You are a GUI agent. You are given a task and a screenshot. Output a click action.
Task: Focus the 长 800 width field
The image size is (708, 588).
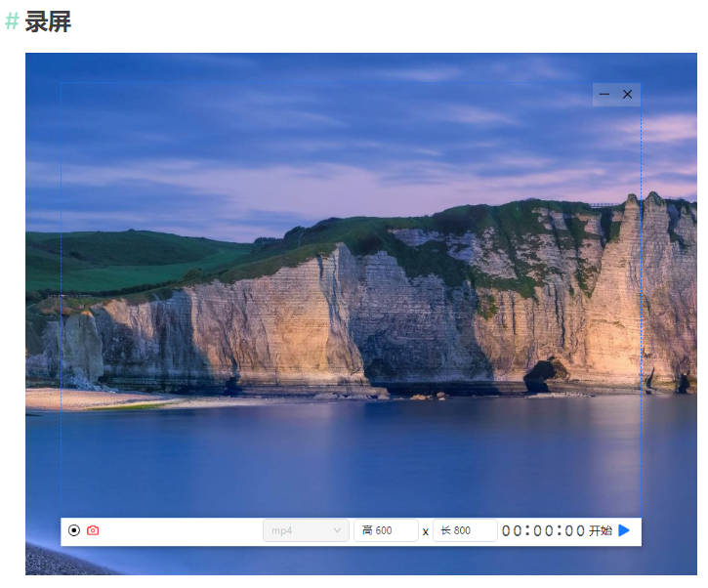465,530
